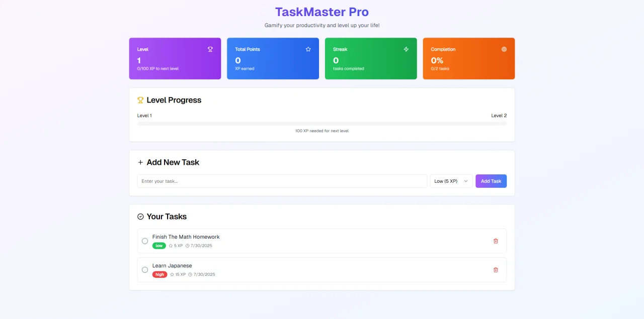Click the TaskMaster Pro title
The image size is (644, 319).
tap(322, 12)
